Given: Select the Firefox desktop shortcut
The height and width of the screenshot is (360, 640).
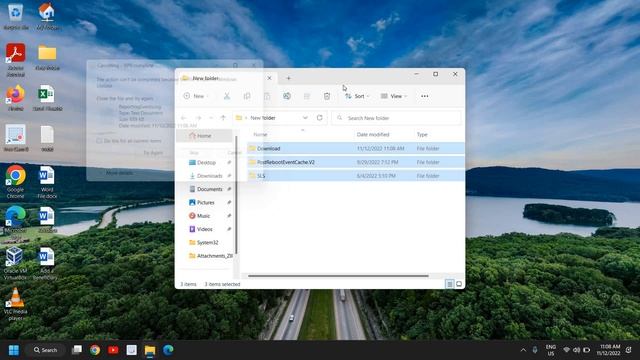Looking at the screenshot, I should coord(16,98).
